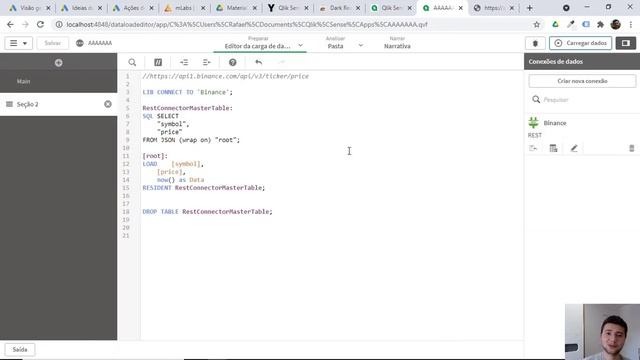Viewport: 640px width, 360px height.
Task: Click the Salvar button
Action: (52, 43)
